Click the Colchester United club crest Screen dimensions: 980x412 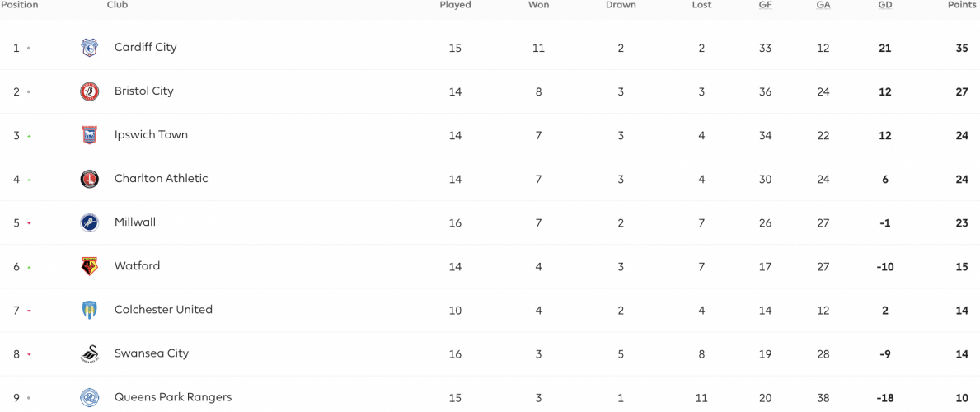[89, 310]
